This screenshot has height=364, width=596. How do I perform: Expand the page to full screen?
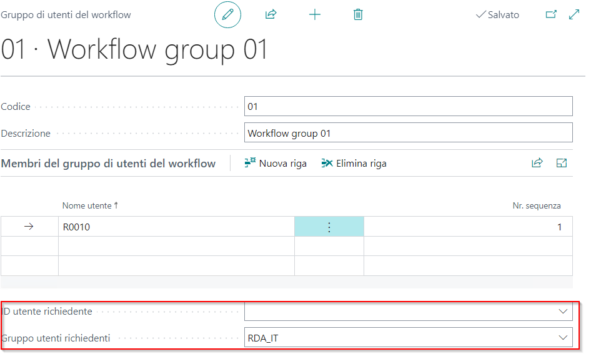[574, 14]
